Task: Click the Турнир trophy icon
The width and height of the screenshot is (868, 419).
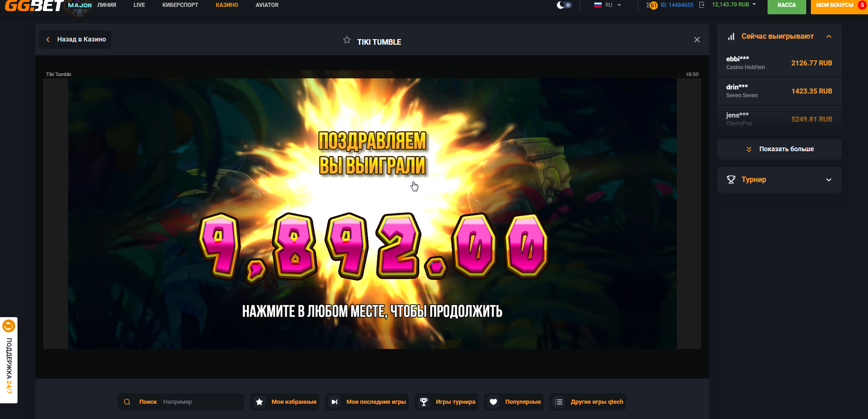Action: pyautogui.click(x=731, y=180)
